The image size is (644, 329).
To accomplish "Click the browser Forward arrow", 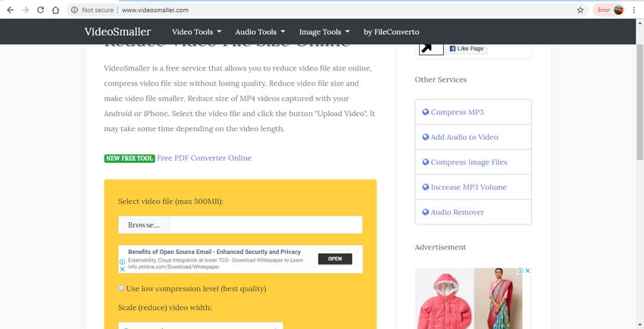I will click(26, 11).
